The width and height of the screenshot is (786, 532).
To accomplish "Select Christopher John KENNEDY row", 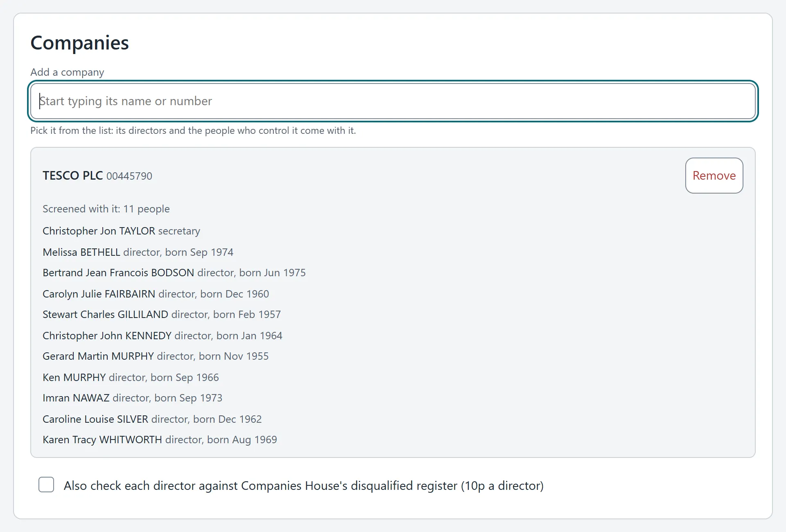I will pyautogui.click(x=163, y=336).
